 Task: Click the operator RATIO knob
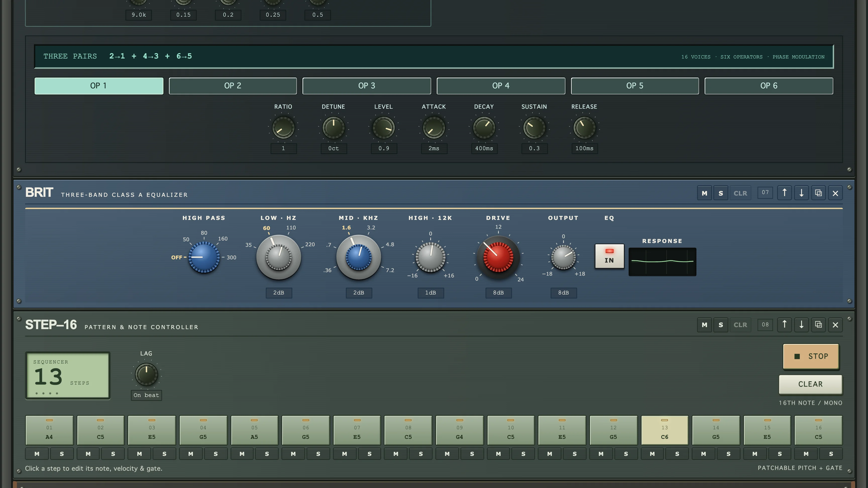tap(283, 128)
